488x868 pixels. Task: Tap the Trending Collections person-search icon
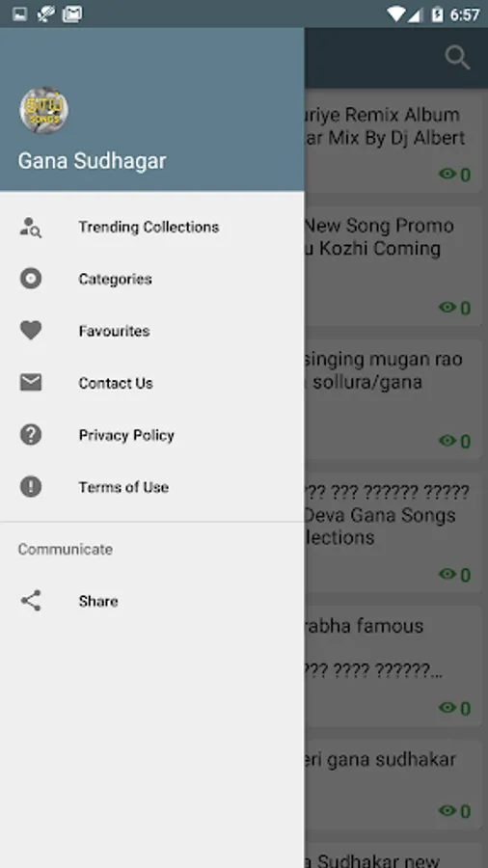tap(31, 227)
